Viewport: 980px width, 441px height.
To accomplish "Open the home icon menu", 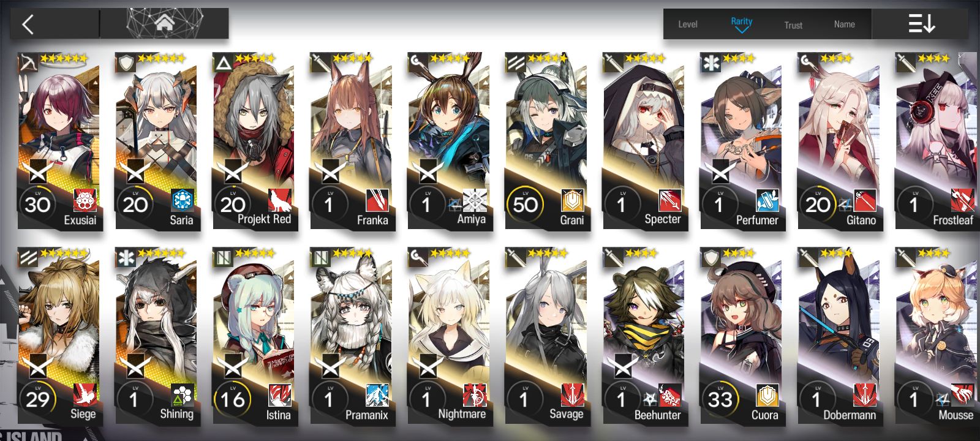I will pyautogui.click(x=164, y=23).
